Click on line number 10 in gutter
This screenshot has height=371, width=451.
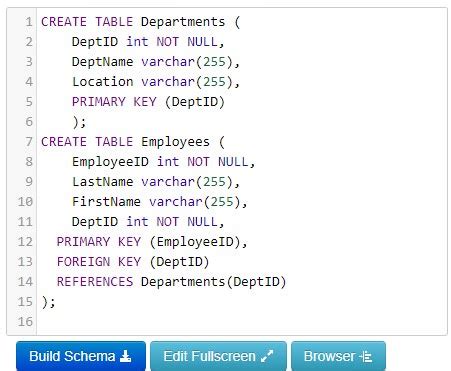[x=25, y=202]
